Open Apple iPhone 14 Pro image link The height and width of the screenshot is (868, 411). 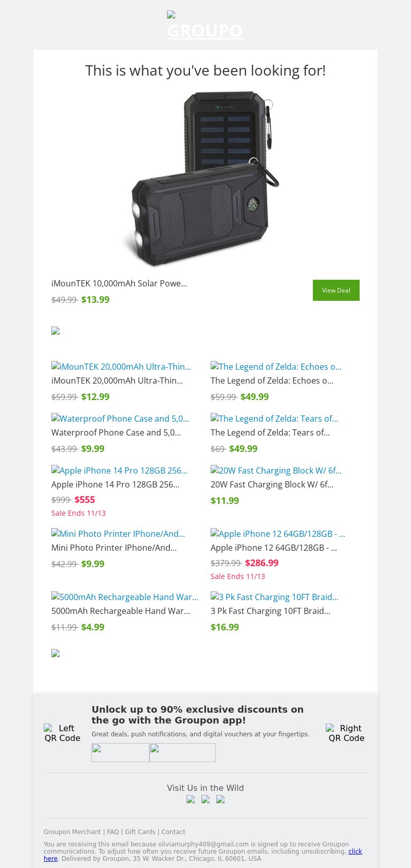119,471
